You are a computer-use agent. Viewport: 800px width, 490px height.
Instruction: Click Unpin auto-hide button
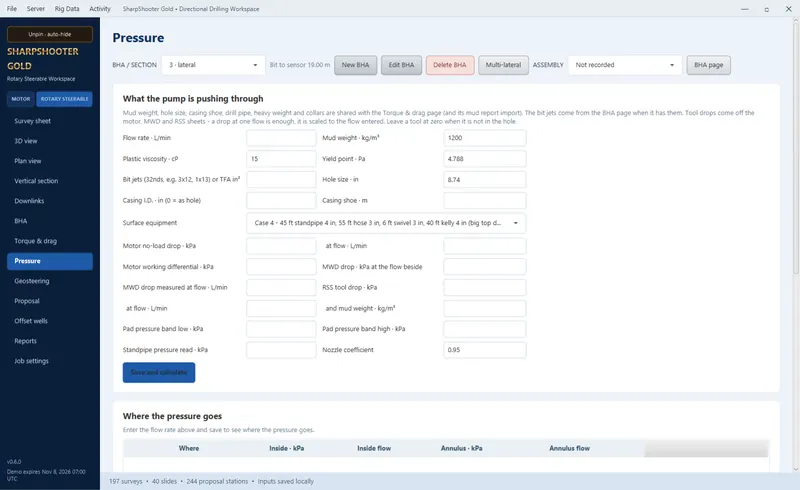[x=50, y=34]
